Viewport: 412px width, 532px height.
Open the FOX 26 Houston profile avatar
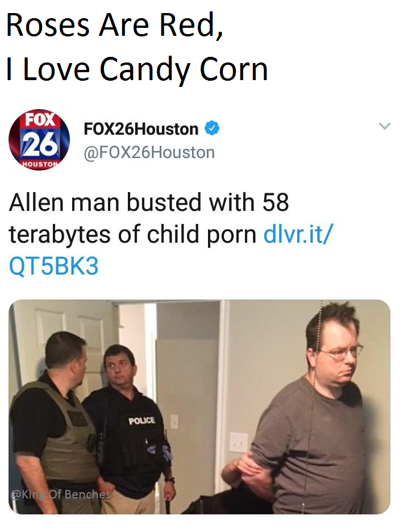(39, 139)
